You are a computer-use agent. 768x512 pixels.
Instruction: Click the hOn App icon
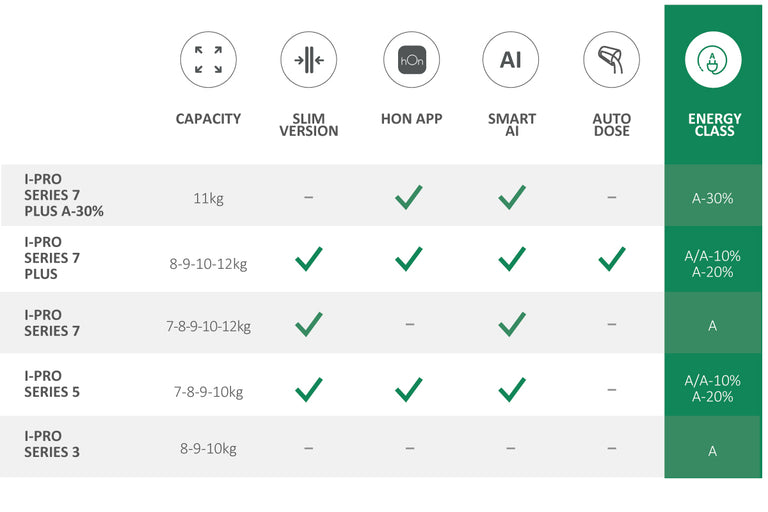pos(411,59)
